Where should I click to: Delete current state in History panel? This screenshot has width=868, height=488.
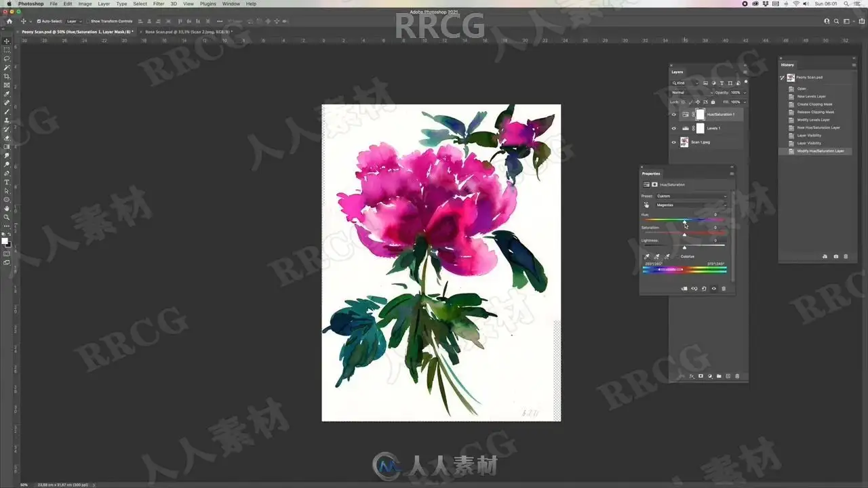tap(846, 256)
